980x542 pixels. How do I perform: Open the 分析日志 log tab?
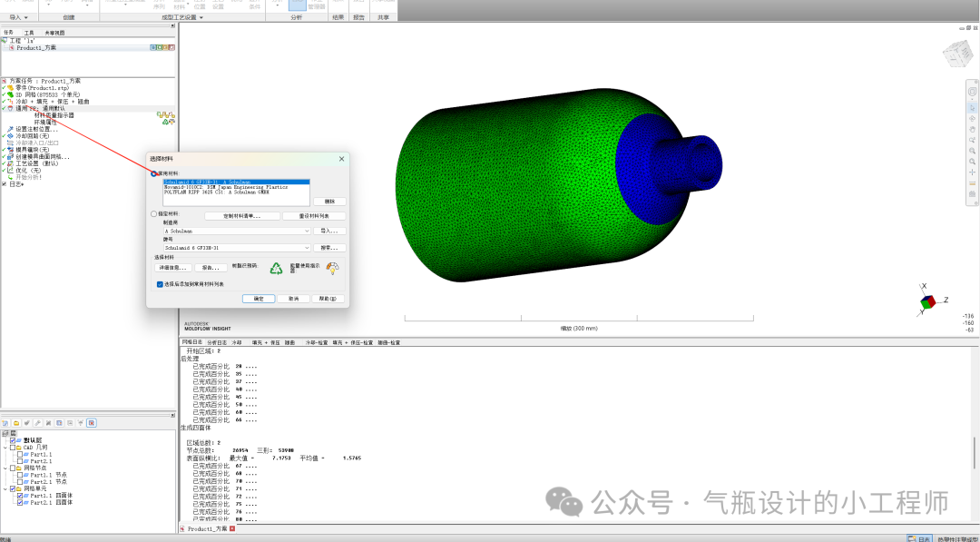(x=217, y=342)
